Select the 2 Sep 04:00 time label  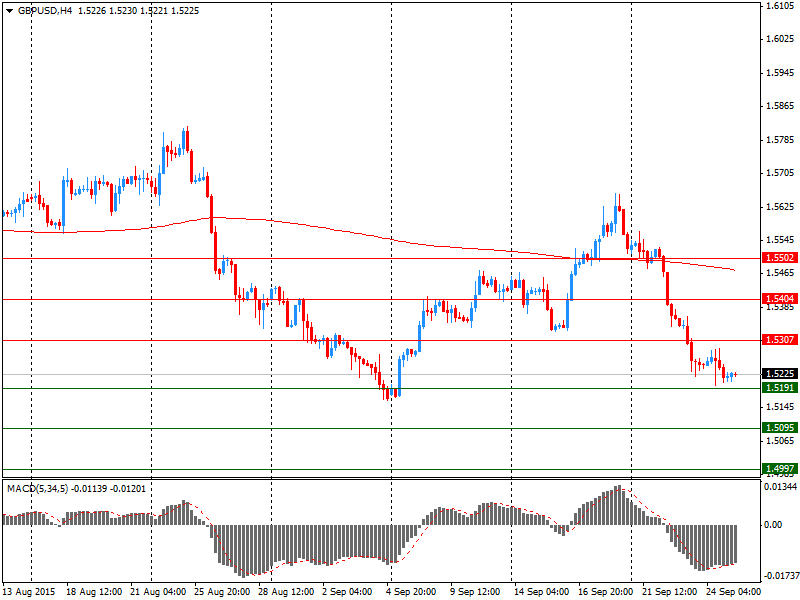347,592
